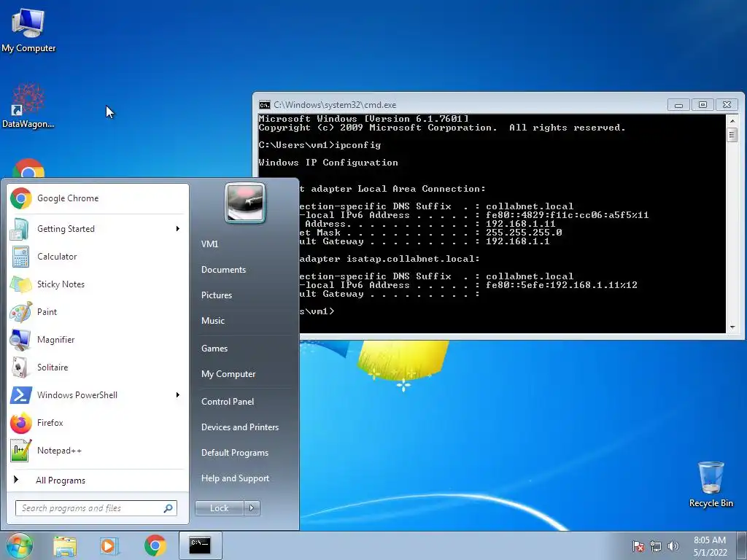
Task: Open Chrome from the taskbar
Action: click(x=155, y=545)
